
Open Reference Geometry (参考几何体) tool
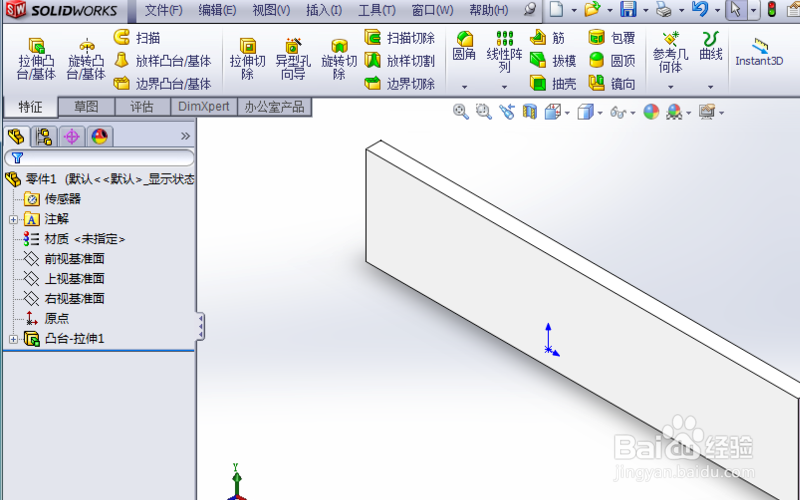coord(670,52)
